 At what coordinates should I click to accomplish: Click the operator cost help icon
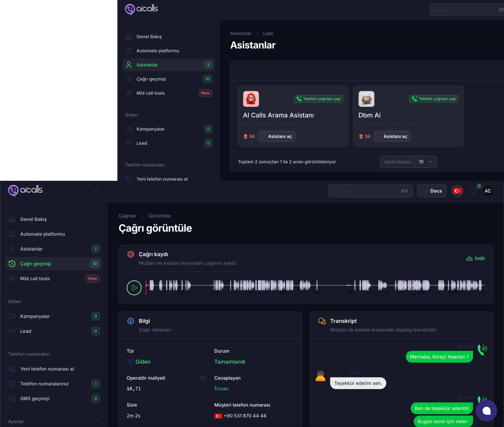click(x=203, y=378)
